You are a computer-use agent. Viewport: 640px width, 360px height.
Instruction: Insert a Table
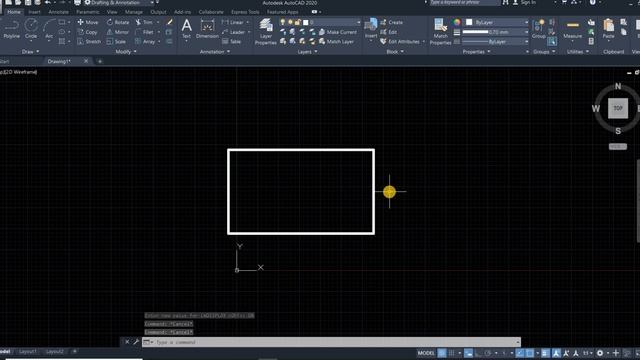[231, 42]
